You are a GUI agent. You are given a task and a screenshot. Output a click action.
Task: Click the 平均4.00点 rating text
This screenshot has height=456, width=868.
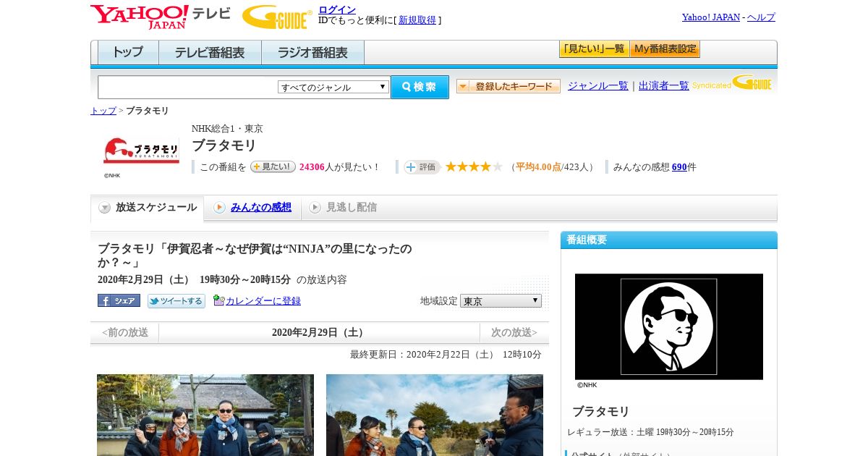point(538,167)
